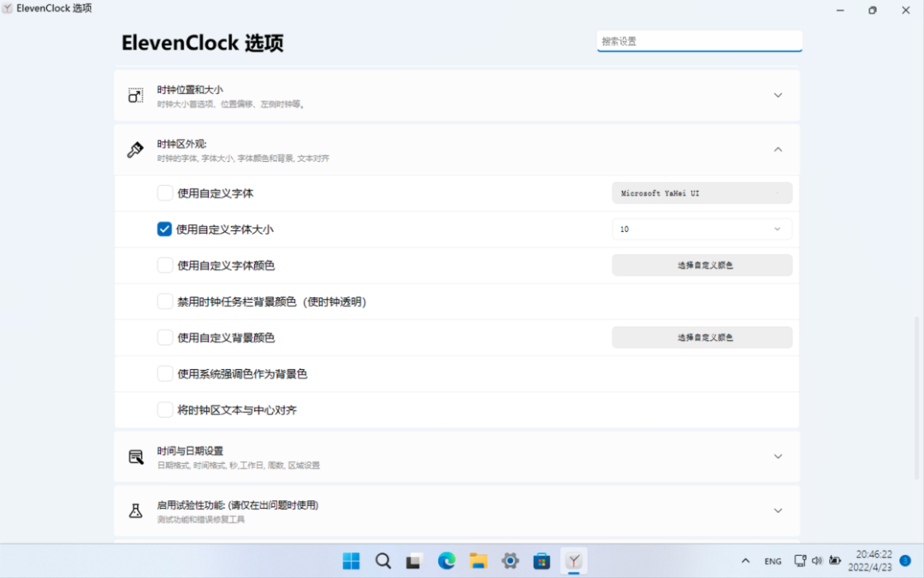Click 选择自定义颜色 button for background color
Viewport: 924px width, 578px height.
[x=702, y=337]
